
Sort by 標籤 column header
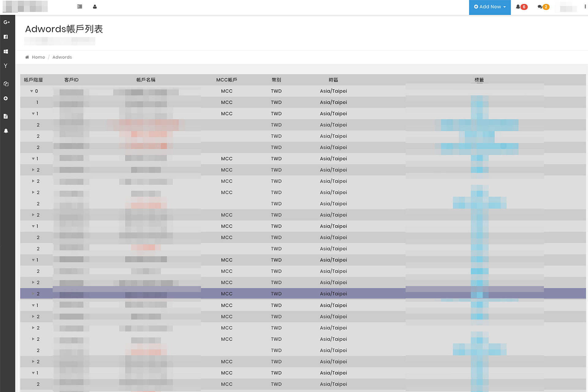coord(479,80)
